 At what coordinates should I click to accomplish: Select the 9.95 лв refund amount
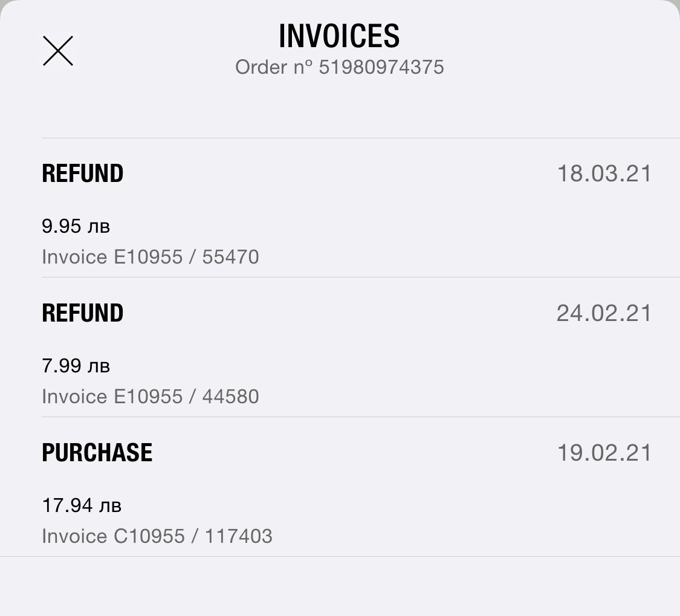click(x=61, y=227)
